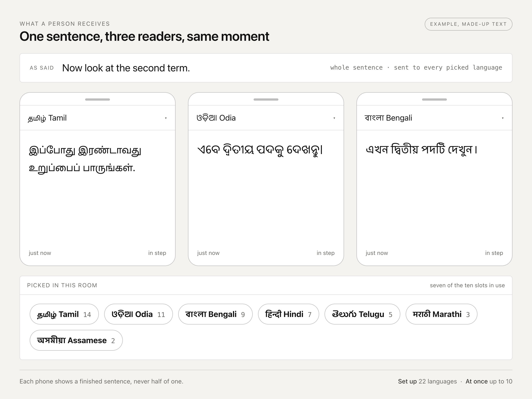Click the 'Set up 22 languages' text
This screenshot has width=532, height=399.
[x=427, y=381]
